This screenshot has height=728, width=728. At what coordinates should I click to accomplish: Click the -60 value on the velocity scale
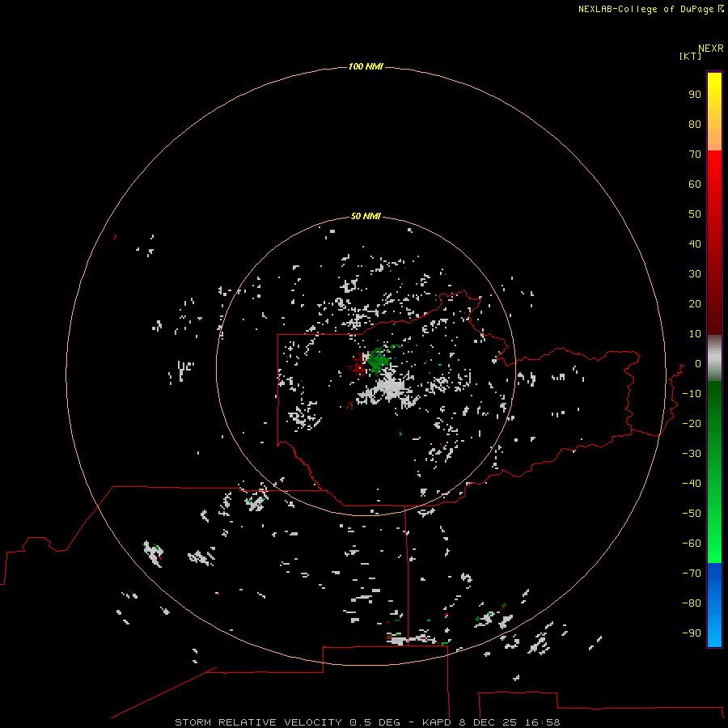click(692, 544)
